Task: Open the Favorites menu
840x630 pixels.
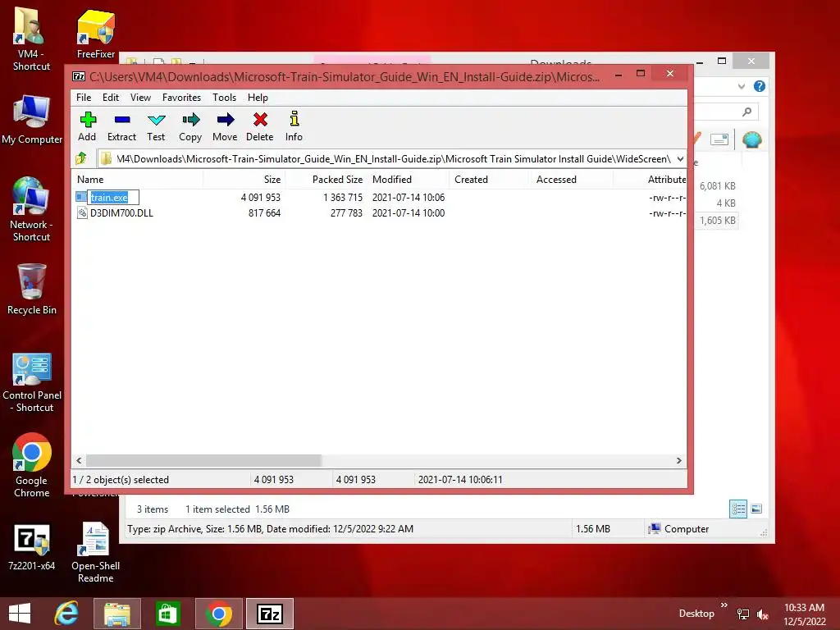Action: pyautogui.click(x=181, y=98)
